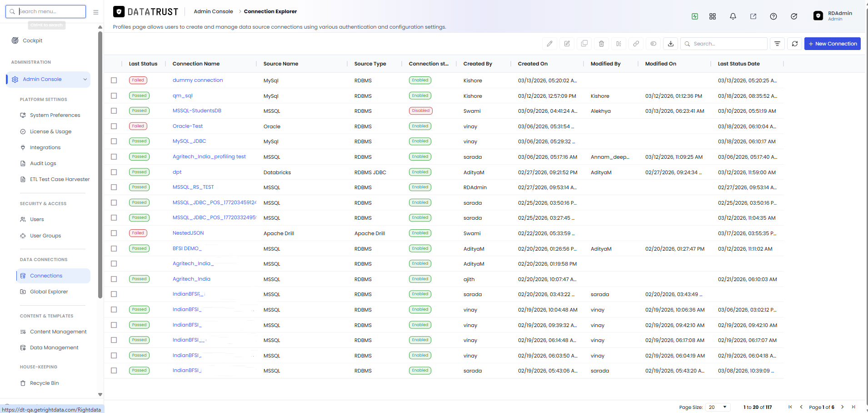Collapse the Admin Console chevron
This screenshot has width=868, height=413.
pos(85,79)
